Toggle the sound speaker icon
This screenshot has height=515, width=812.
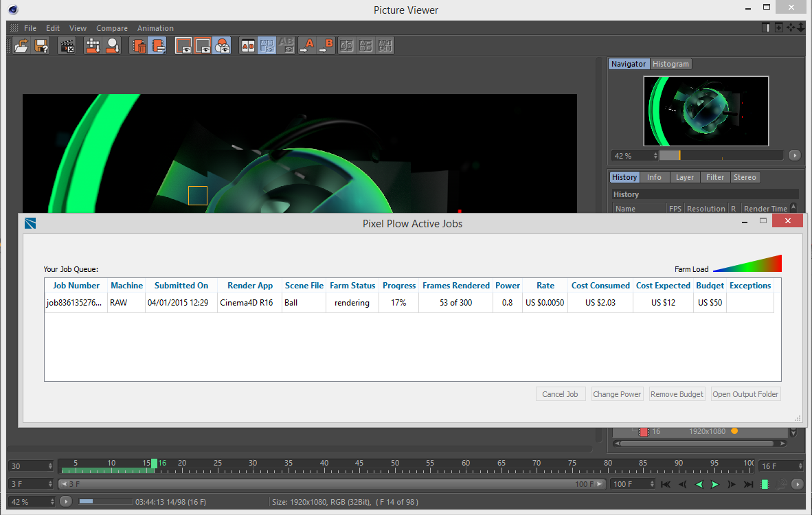[782, 484]
